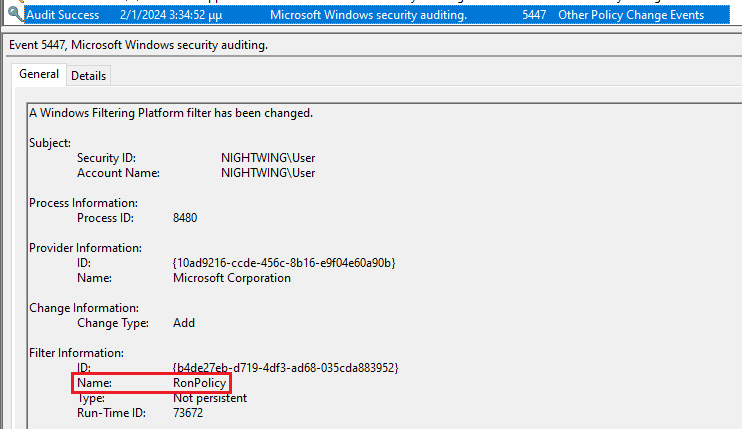Click the event ID 5447 cell
742x429 pixels.
(534, 15)
